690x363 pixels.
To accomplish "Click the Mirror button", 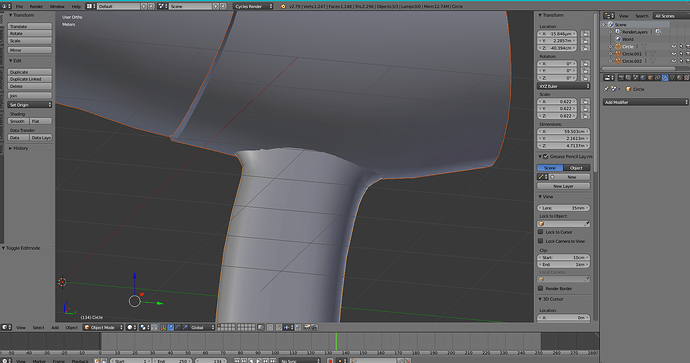I will pos(30,50).
